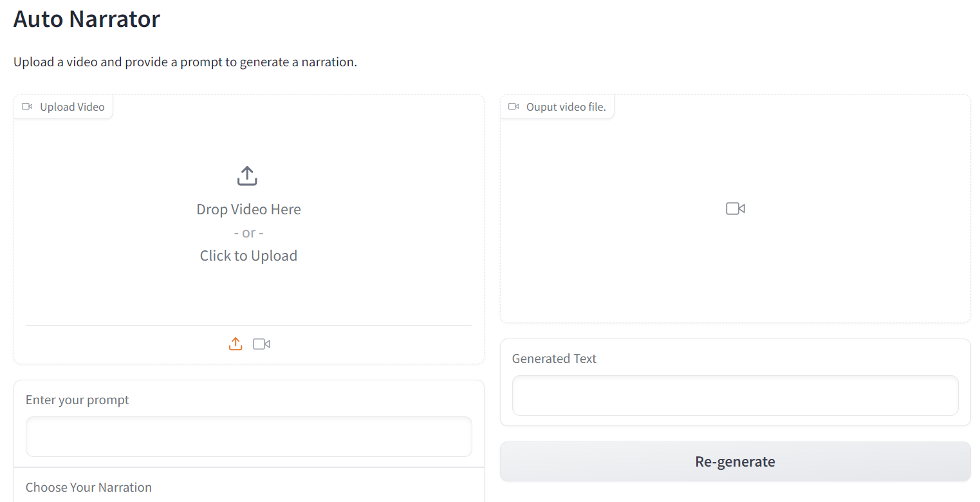Viewport: 980px width, 502px height.
Task: Click the Auto Narrator heading
Action: (87, 19)
